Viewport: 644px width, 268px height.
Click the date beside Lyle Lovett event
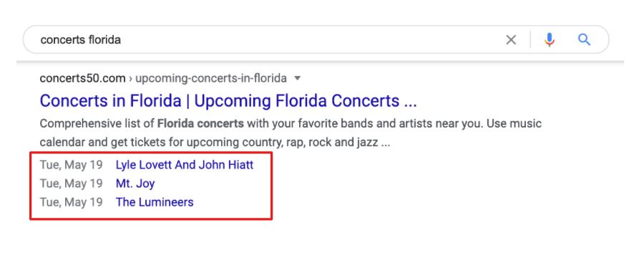pyautogui.click(x=71, y=165)
